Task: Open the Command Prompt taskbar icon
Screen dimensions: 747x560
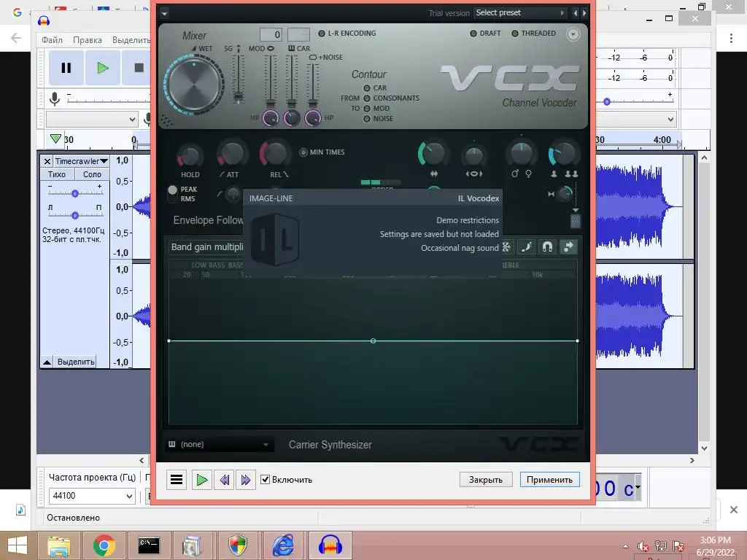Action: pyautogui.click(x=148, y=545)
